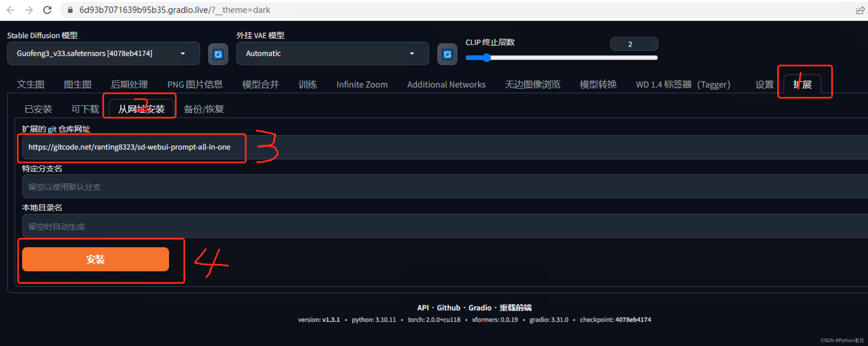Click the CLIP 终止层数 slider handle
Image resolution: width=868 pixels, height=346 pixels.
(x=487, y=58)
